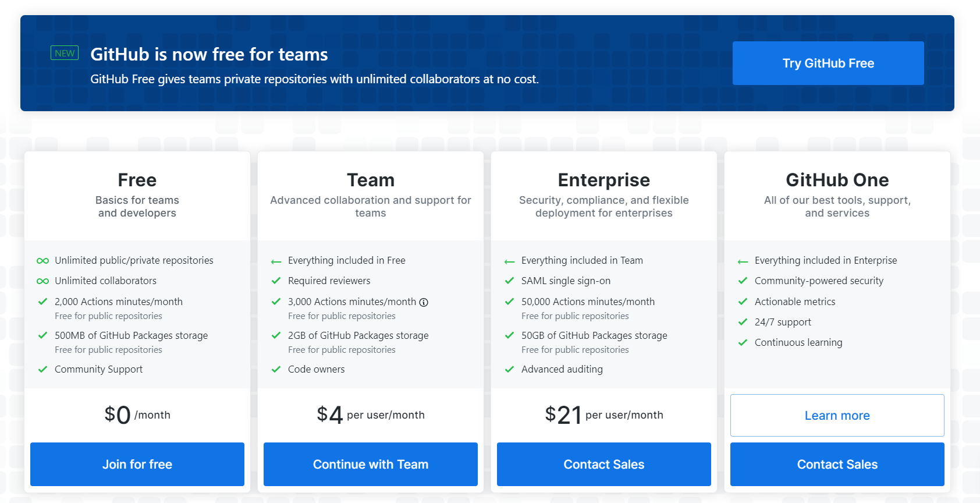980x503 pixels.
Task: Select Continue with Team button
Action: click(371, 464)
